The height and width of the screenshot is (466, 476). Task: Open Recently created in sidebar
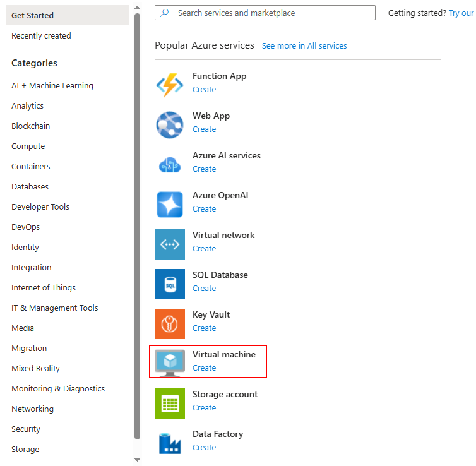41,36
